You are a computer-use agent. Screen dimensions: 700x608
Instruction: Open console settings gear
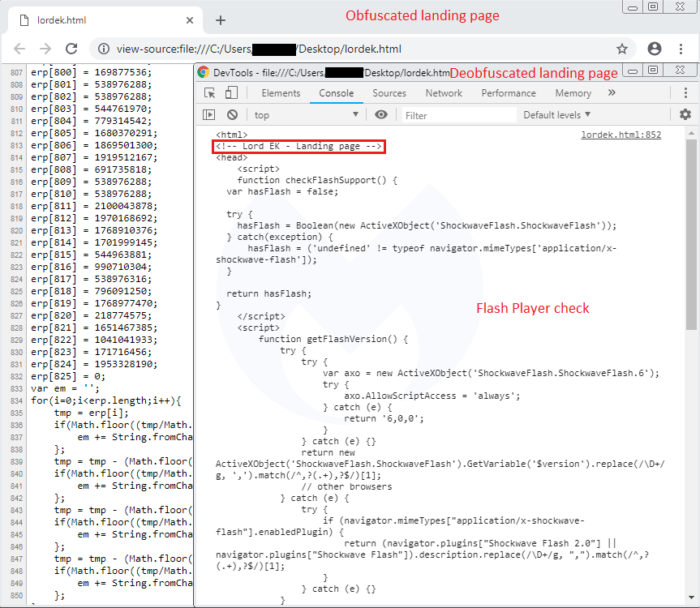coord(685,115)
